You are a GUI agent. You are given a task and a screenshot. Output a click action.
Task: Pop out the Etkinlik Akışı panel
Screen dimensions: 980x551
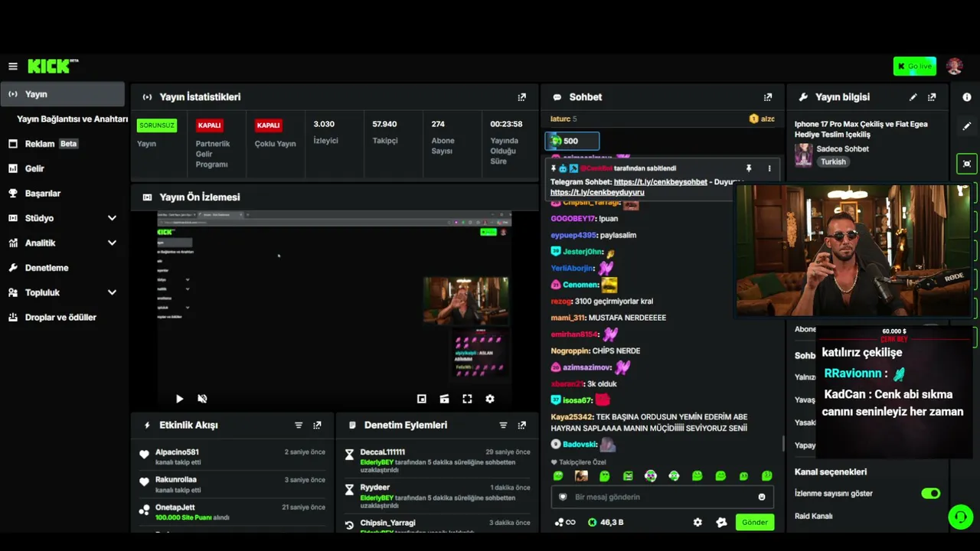click(x=317, y=425)
